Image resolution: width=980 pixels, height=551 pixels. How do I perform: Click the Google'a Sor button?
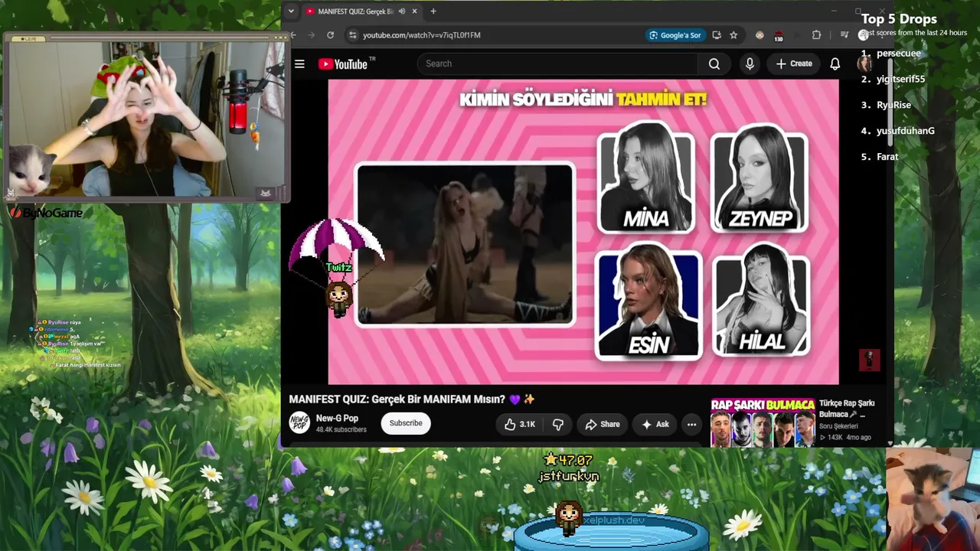[675, 35]
